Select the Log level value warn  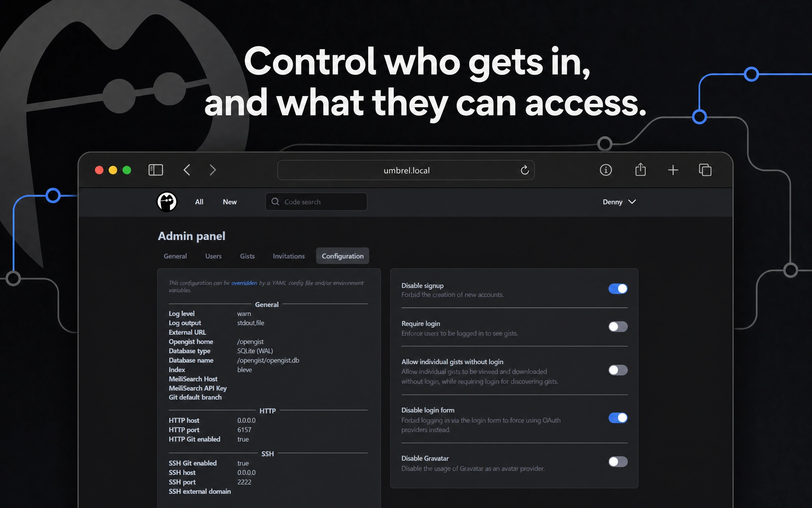(x=244, y=313)
